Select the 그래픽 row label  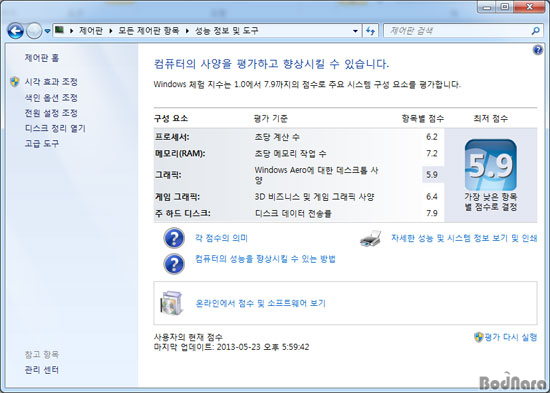(x=168, y=175)
